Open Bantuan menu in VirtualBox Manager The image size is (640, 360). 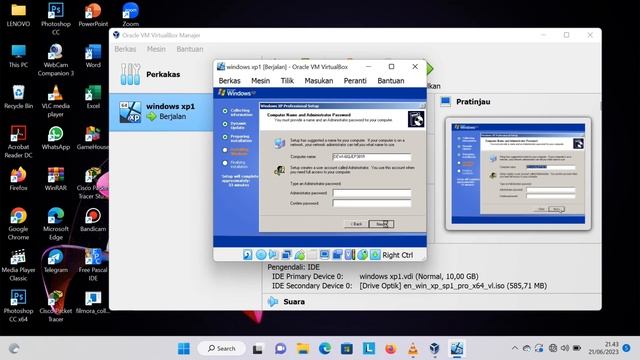(x=190, y=49)
